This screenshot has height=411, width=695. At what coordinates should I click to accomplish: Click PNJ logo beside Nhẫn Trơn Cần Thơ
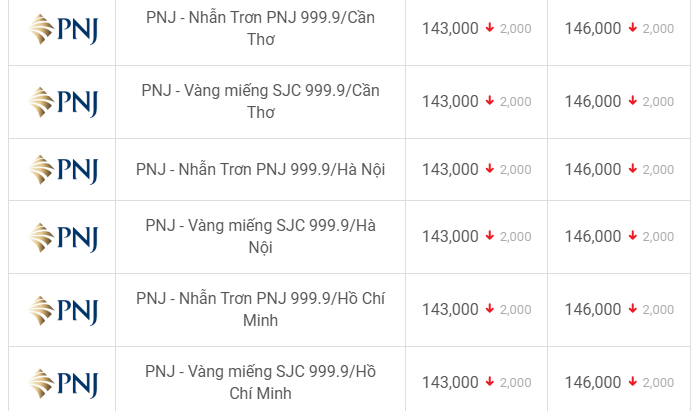(62, 29)
